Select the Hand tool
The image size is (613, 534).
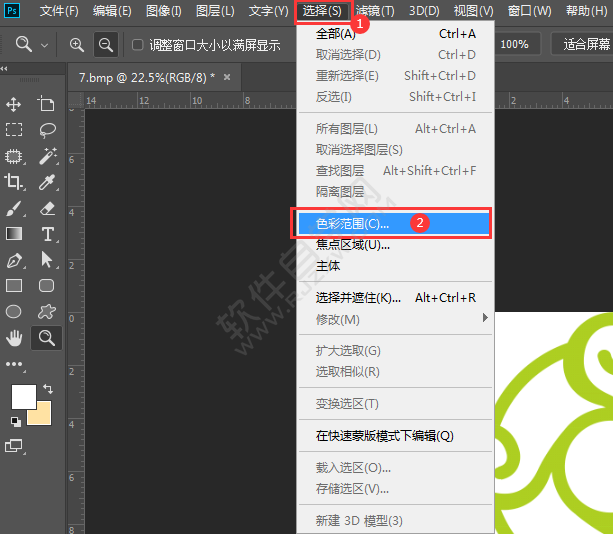[x=14, y=338]
